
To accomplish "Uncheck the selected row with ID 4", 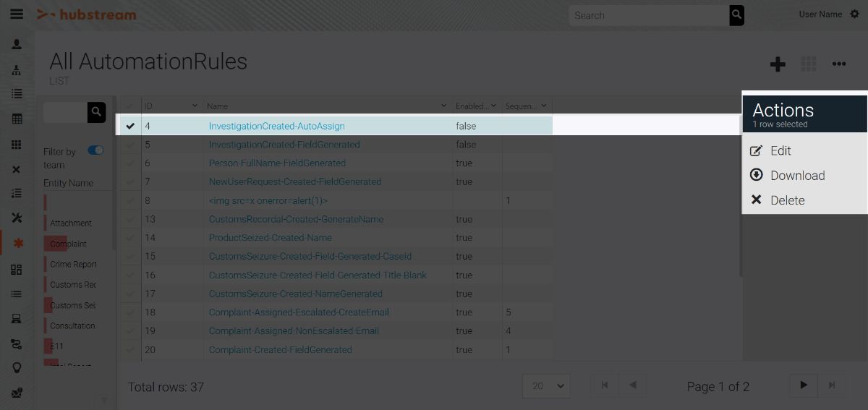I will [x=130, y=126].
